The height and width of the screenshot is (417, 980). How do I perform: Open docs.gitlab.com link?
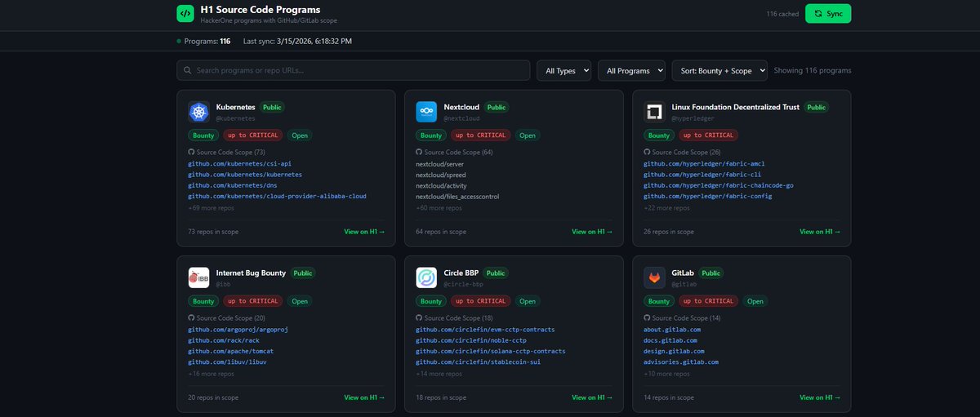[x=670, y=340]
